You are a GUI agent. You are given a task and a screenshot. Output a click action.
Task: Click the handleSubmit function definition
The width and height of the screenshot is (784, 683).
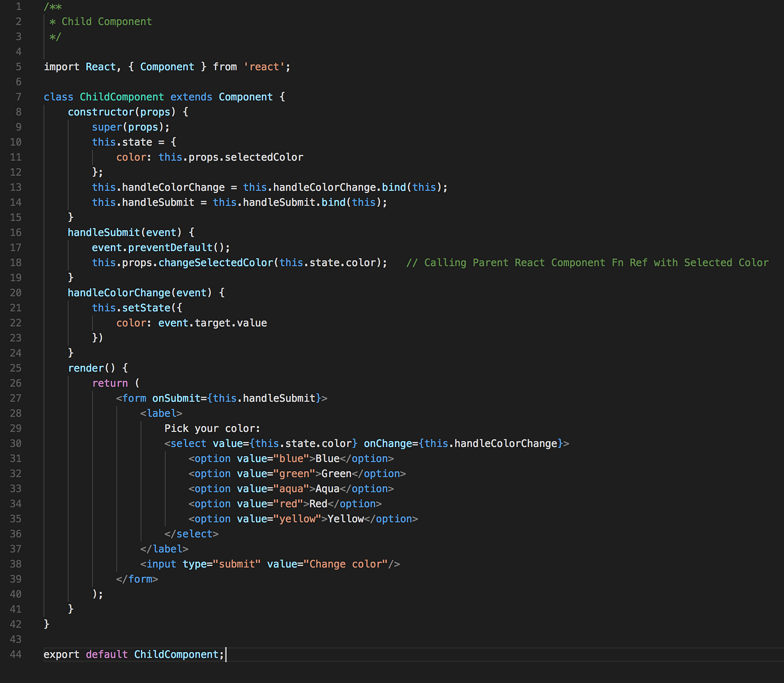pos(104,232)
